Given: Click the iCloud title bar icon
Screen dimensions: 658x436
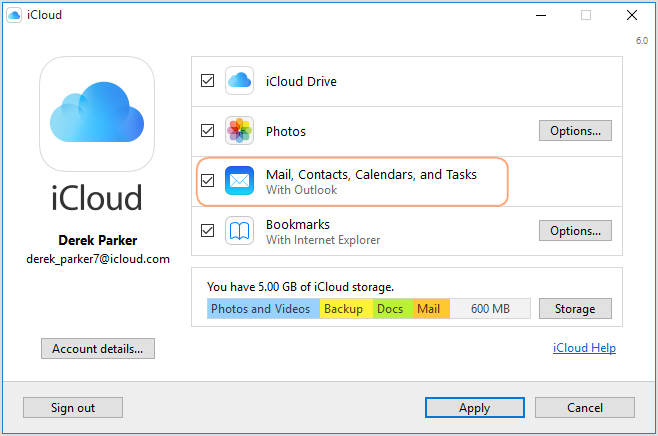Looking at the screenshot, I should [x=16, y=15].
